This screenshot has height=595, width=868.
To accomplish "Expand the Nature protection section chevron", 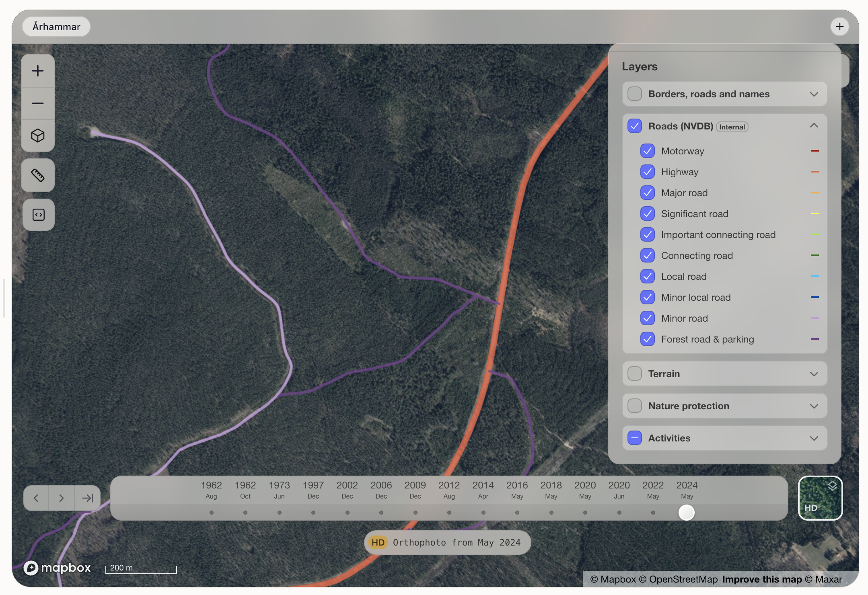I will point(814,406).
